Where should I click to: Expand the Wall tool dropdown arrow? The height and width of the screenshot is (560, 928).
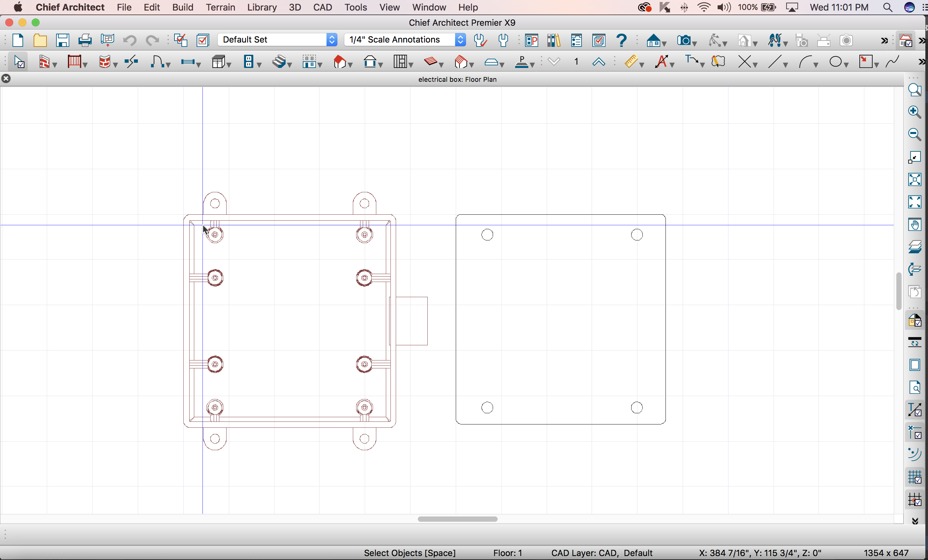[55, 65]
